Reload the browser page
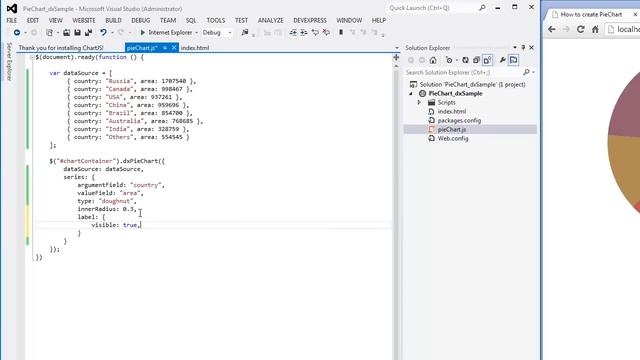640x360 pixels. click(580, 29)
